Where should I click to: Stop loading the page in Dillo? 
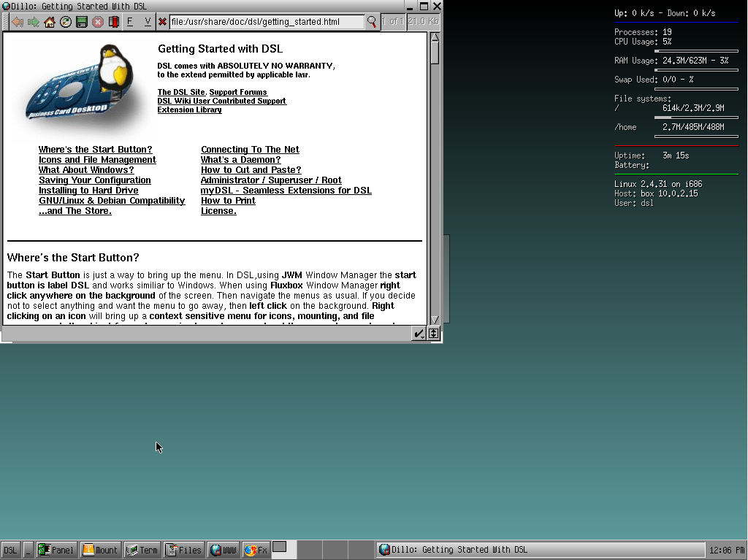(x=97, y=22)
